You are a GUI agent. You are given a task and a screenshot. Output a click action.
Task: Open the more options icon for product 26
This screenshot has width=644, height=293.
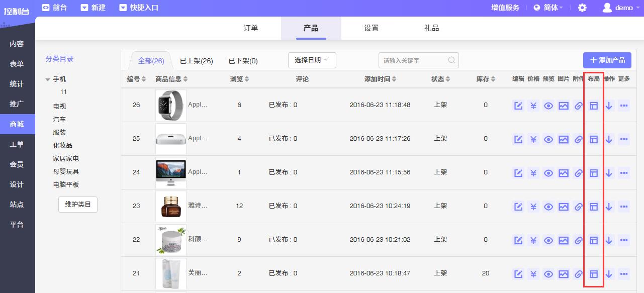pos(624,106)
